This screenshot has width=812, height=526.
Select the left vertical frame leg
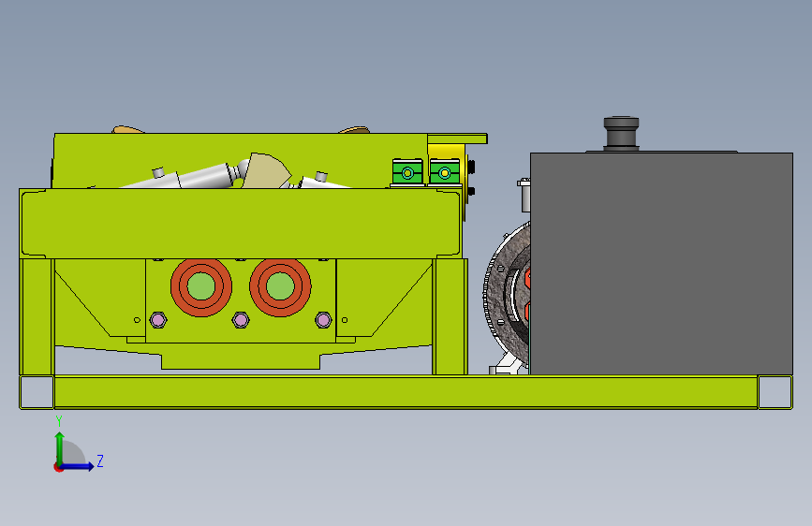[37, 316]
